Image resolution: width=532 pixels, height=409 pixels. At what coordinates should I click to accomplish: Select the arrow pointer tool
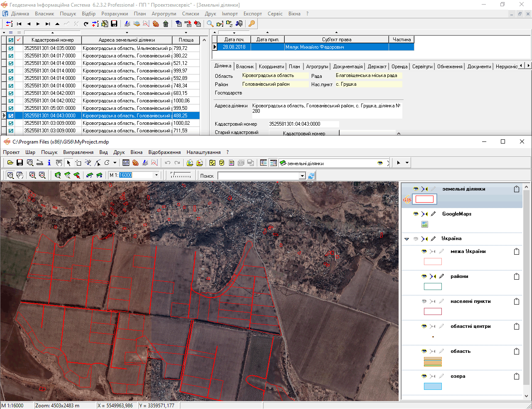tap(69, 163)
